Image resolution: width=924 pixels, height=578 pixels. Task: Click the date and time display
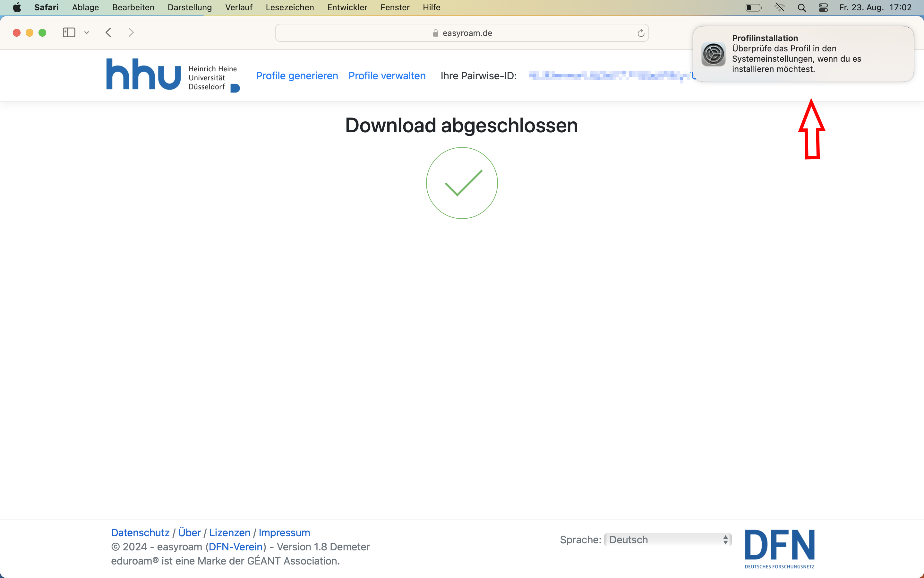pos(876,7)
